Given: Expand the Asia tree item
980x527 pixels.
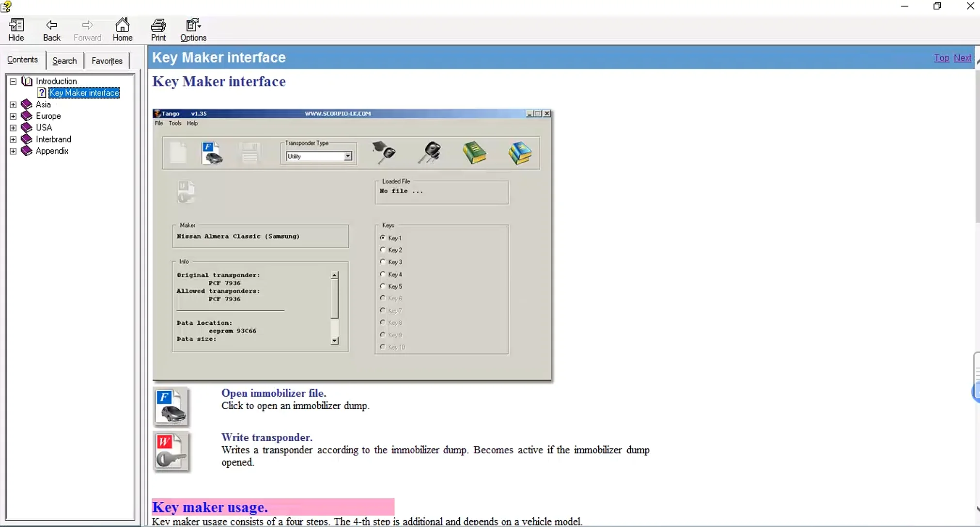Looking at the screenshot, I should coord(13,105).
